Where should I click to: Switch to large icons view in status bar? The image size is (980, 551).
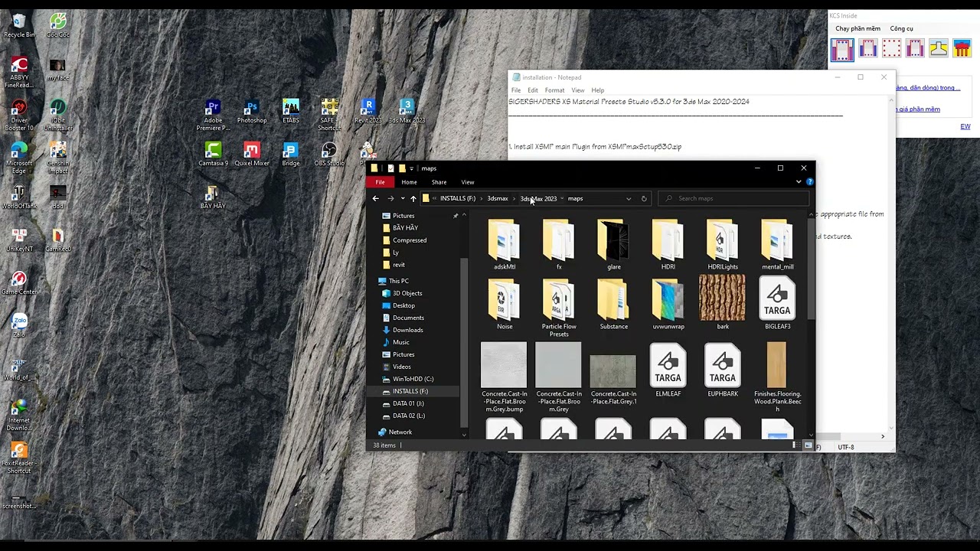click(808, 445)
